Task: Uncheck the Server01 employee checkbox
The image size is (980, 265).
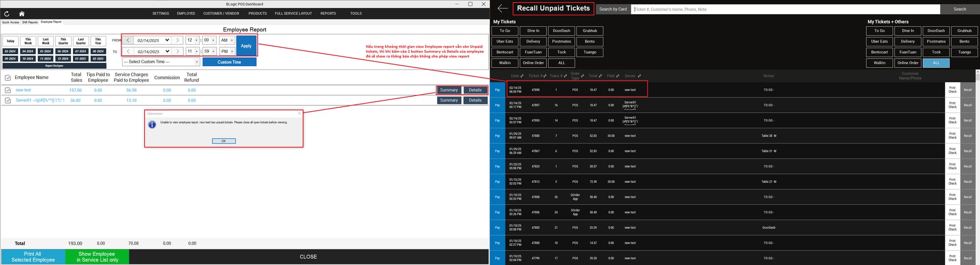Action: (8, 100)
